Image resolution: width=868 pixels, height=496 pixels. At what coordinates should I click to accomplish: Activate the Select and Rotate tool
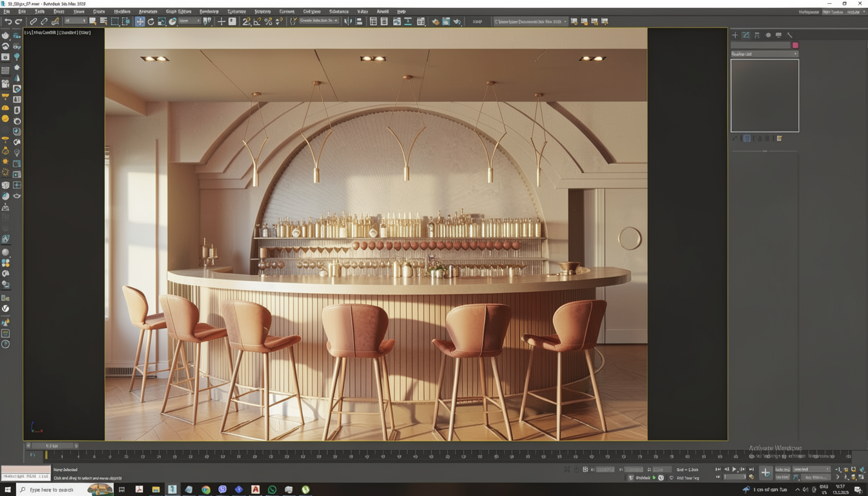point(150,21)
